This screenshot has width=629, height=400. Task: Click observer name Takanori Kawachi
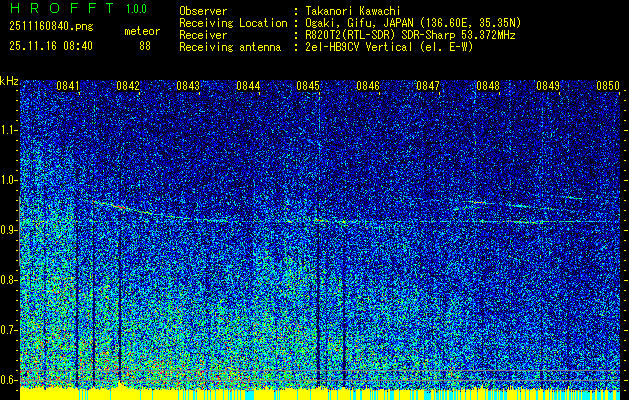(352, 11)
